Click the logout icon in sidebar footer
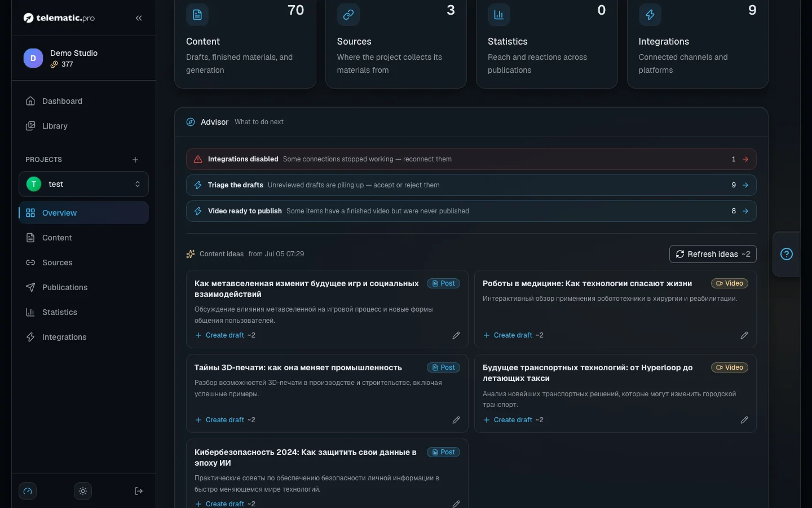The image size is (812, 508). coord(139,491)
